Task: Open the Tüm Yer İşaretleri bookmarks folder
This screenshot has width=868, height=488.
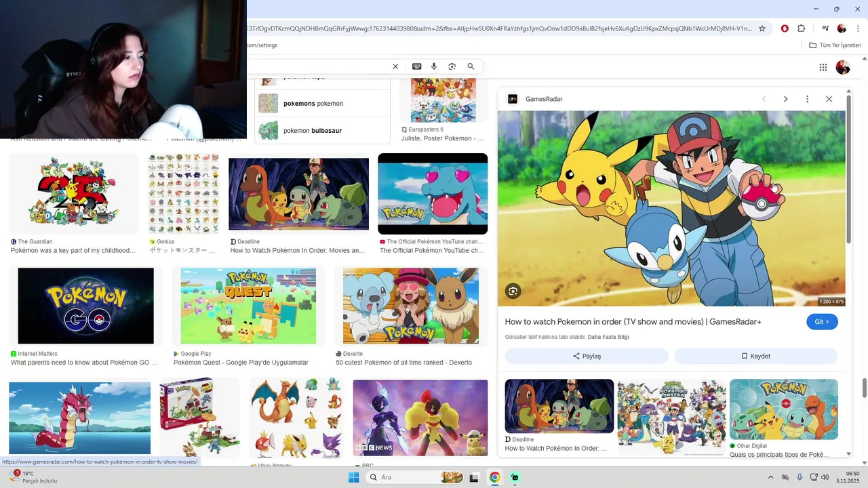Action: pyautogui.click(x=835, y=45)
